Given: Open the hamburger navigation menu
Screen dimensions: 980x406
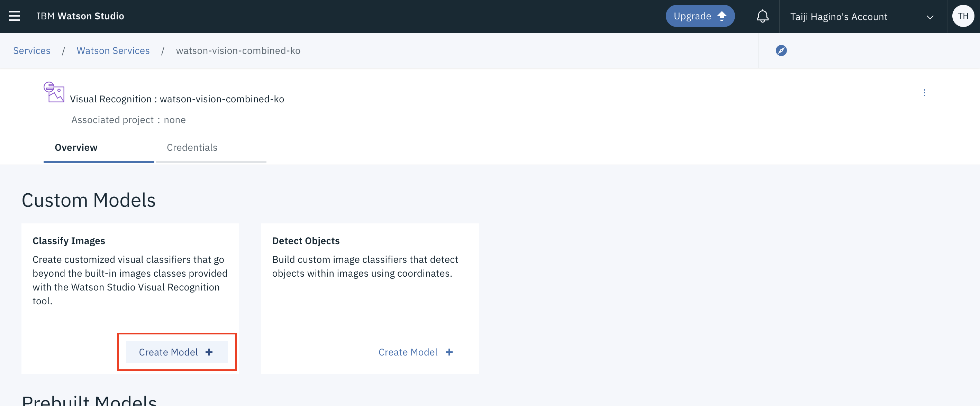Looking at the screenshot, I should [x=15, y=16].
